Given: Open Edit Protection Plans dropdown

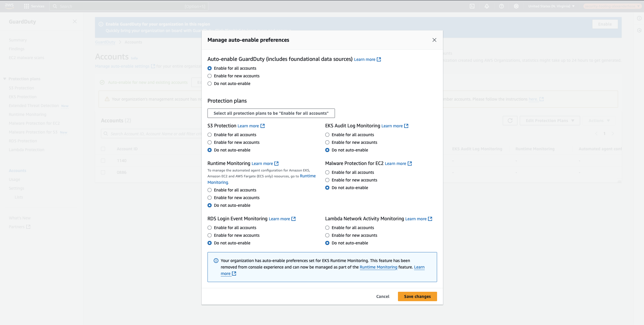Looking at the screenshot, I should coord(550,121).
